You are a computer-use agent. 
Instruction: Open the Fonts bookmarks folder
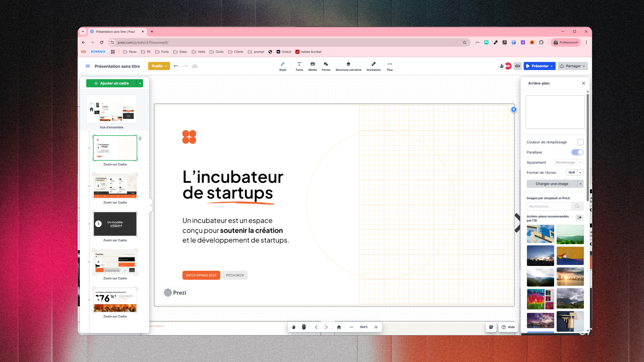pyautogui.click(x=162, y=52)
